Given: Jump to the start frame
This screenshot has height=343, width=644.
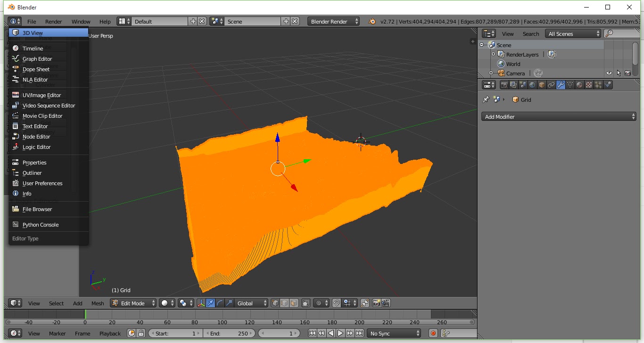Looking at the screenshot, I should point(312,333).
